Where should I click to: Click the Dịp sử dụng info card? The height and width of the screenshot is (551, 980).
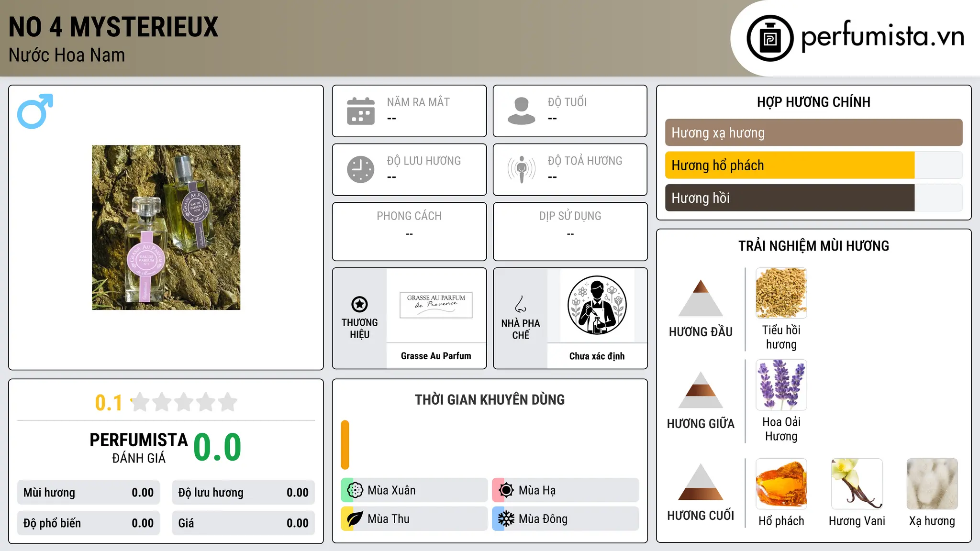click(x=570, y=231)
